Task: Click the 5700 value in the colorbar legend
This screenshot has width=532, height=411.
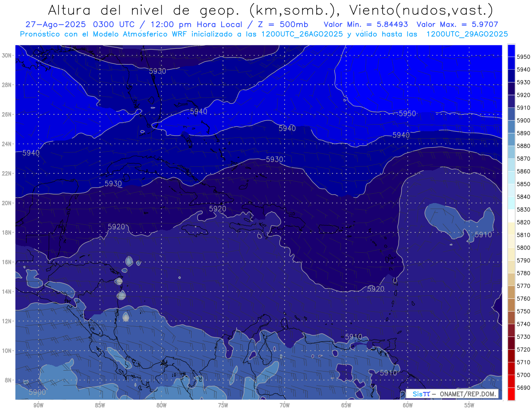Action: [x=524, y=375]
